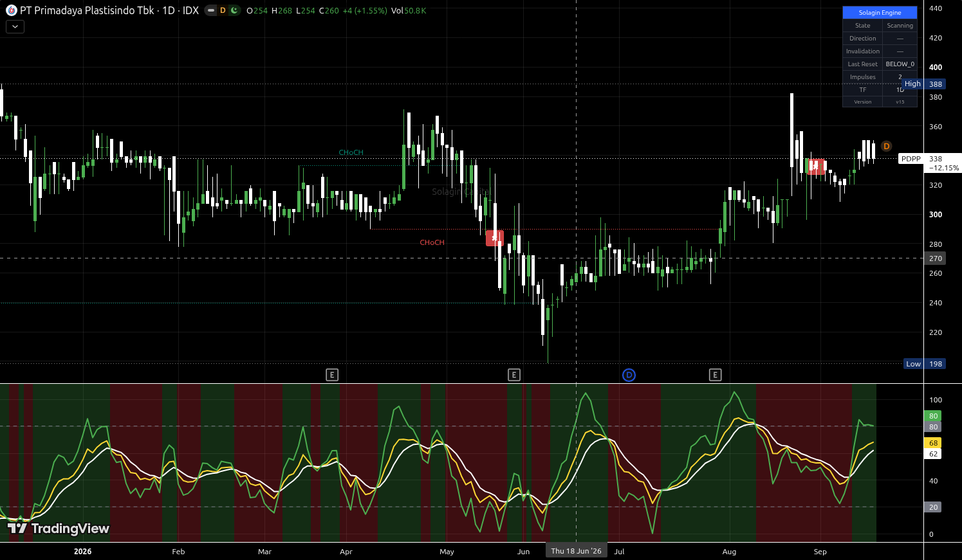
Task: Click the Low 198 price label
Action: [x=924, y=364]
